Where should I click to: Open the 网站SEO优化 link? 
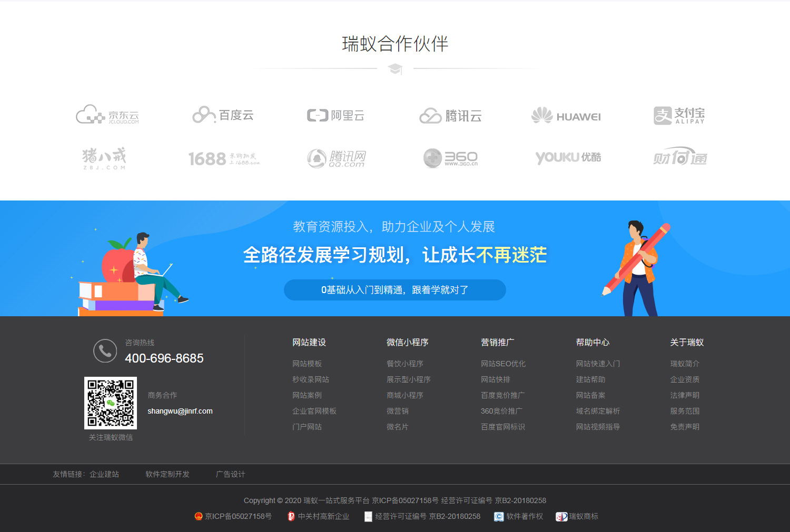coord(503,364)
